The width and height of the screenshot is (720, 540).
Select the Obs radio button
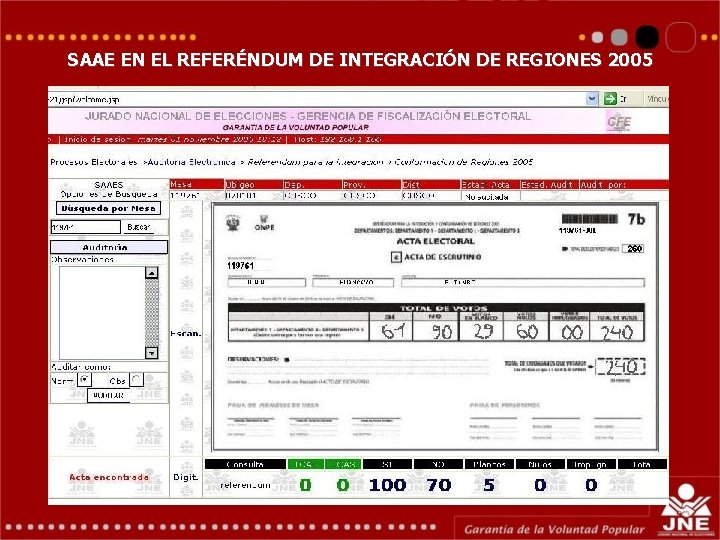pos(136,380)
